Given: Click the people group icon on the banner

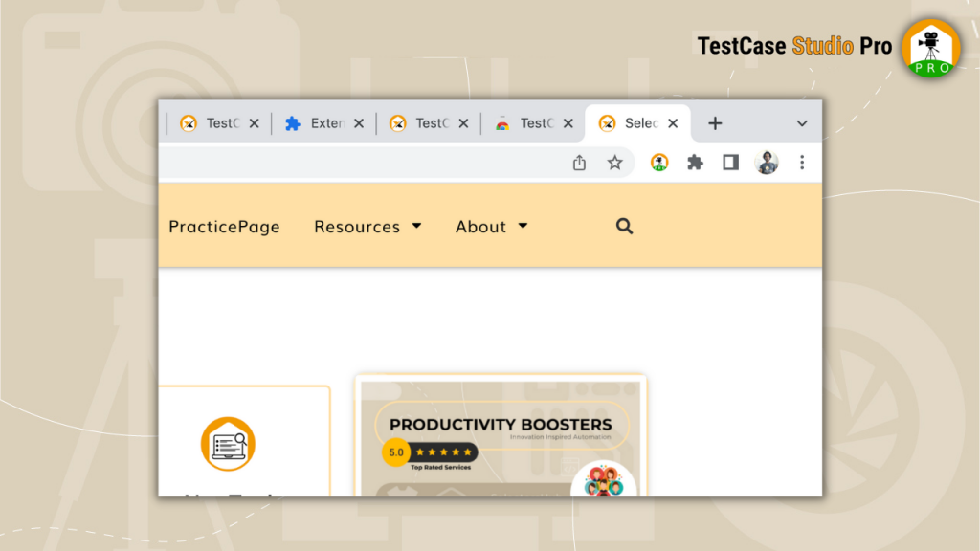Looking at the screenshot, I should [x=603, y=480].
